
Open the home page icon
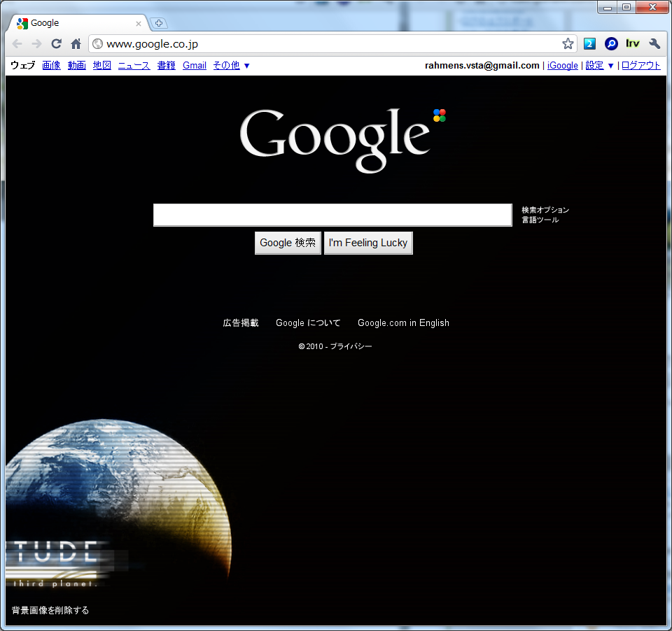pyautogui.click(x=76, y=43)
